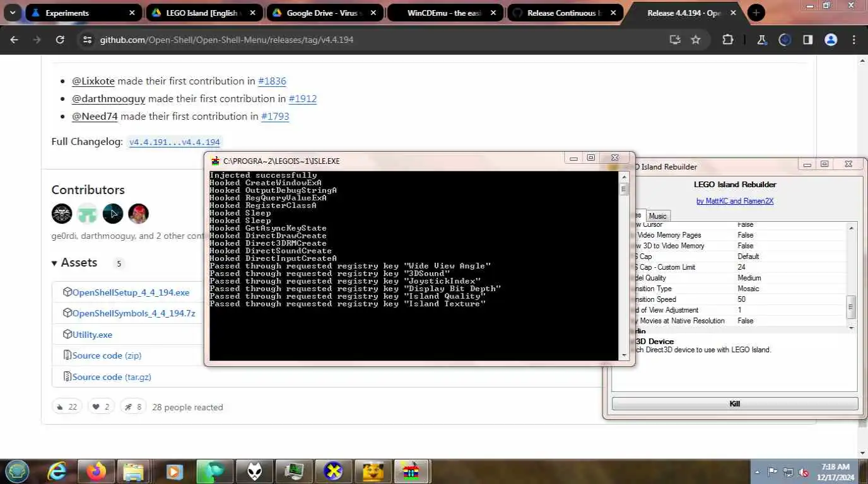This screenshot has width=868, height=484.
Task: Download Source code (zip)
Action: [x=107, y=355]
